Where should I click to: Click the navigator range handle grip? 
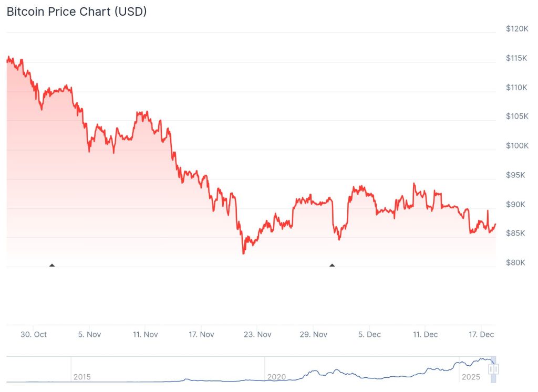pyautogui.click(x=493, y=369)
